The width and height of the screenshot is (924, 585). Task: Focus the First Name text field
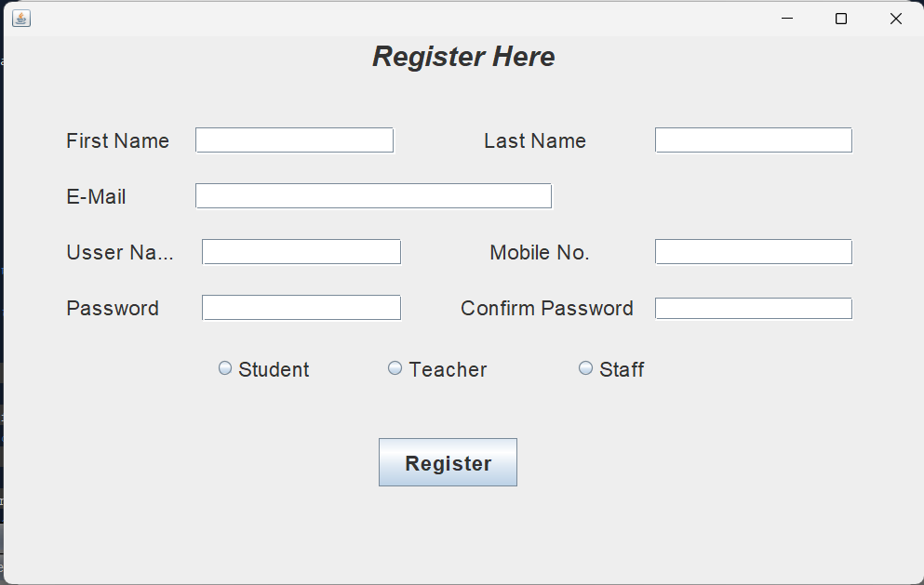tap(294, 140)
